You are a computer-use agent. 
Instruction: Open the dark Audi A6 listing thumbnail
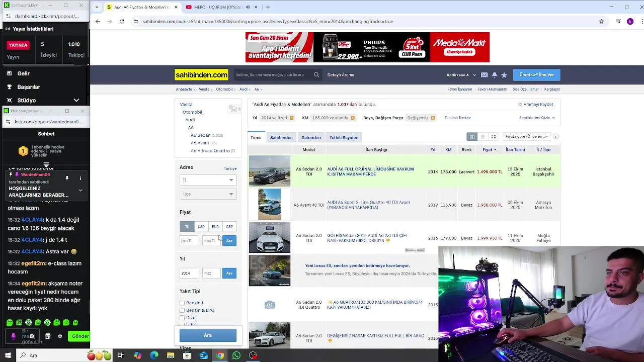(270, 171)
